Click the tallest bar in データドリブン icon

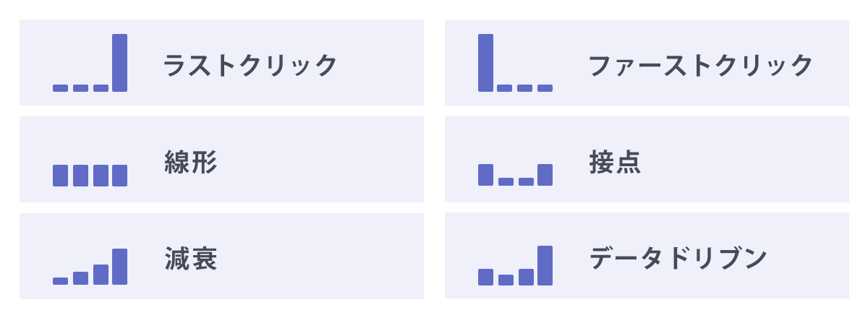(545, 265)
